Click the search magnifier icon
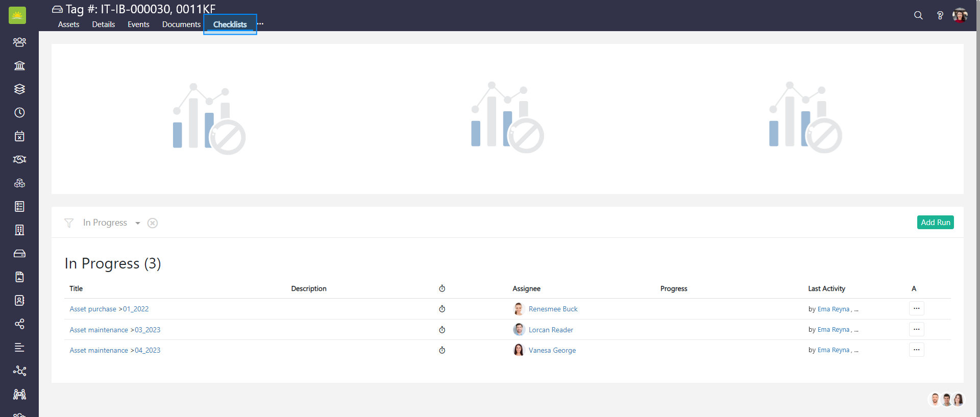980x417 pixels. (918, 15)
